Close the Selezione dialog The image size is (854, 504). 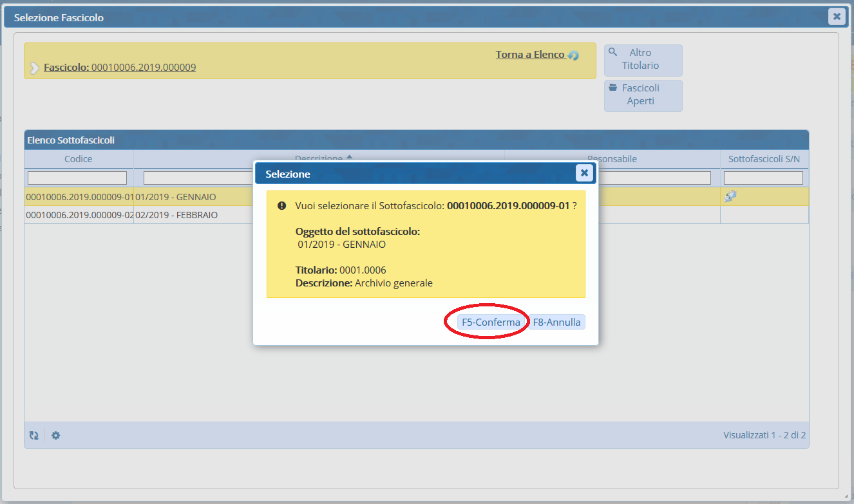coord(584,173)
